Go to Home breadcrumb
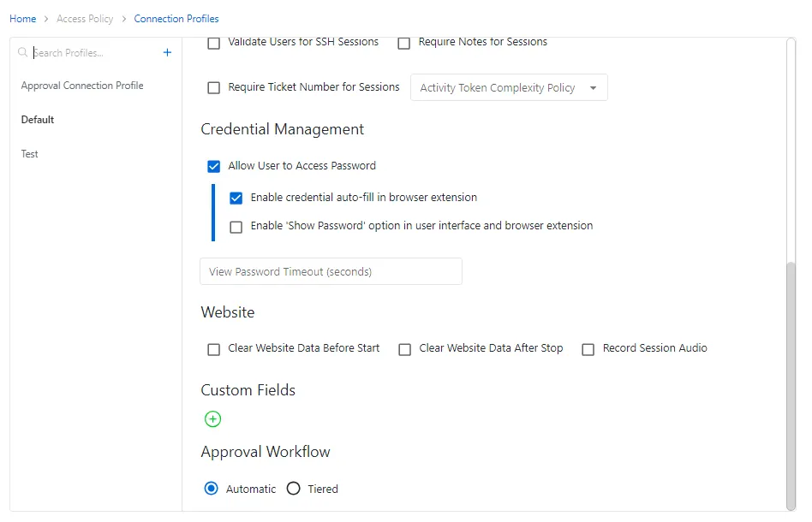The height and width of the screenshot is (522, 812). coord(23,19)
